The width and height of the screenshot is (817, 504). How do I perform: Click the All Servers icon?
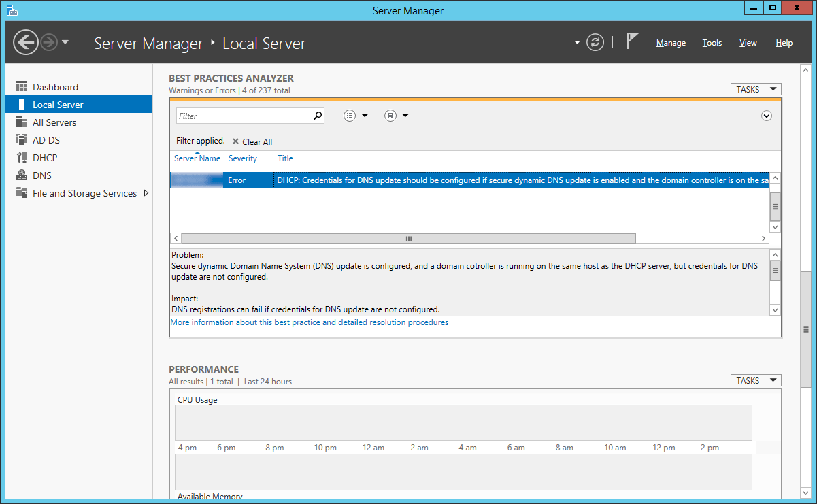(x=21, y=122)
